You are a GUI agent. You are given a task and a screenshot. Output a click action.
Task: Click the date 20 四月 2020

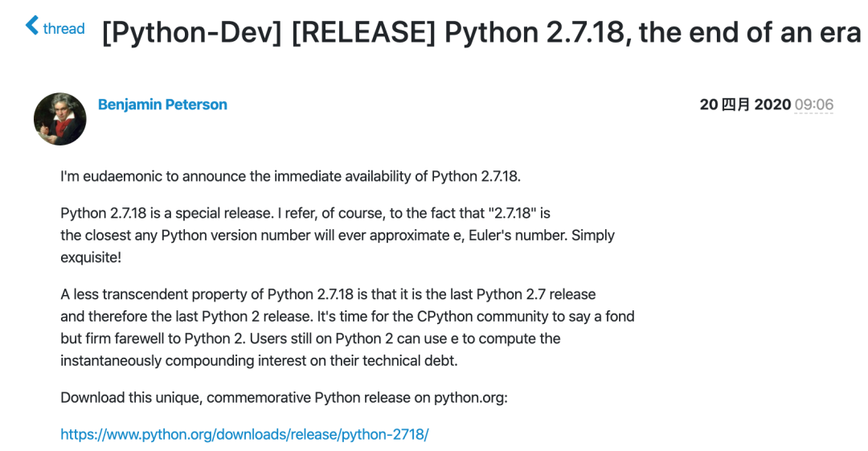tap(744, 105)
